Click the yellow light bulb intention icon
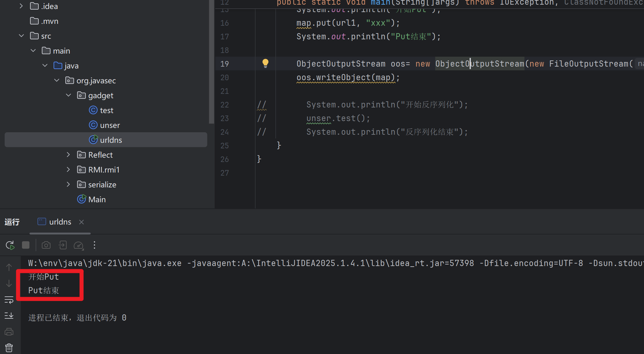Screen dimensions: 644x354 [x=265, y=63]
